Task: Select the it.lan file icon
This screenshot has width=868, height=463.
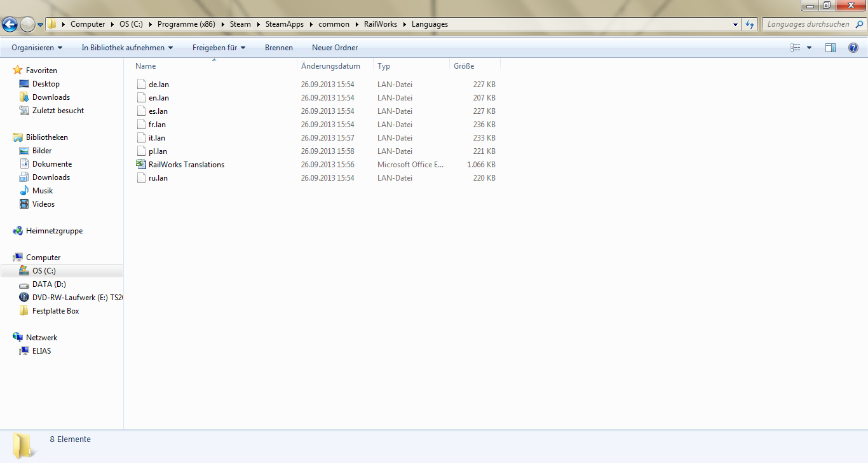Action: click(x=142, y=138)
